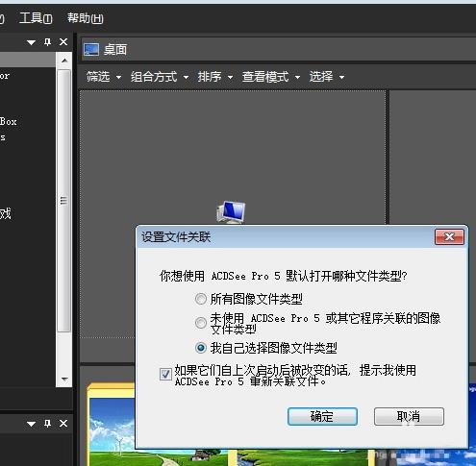Open the 排序 sort dropdown
The height and width of the screenshot is (466, 476).
[x=215, y=77]
